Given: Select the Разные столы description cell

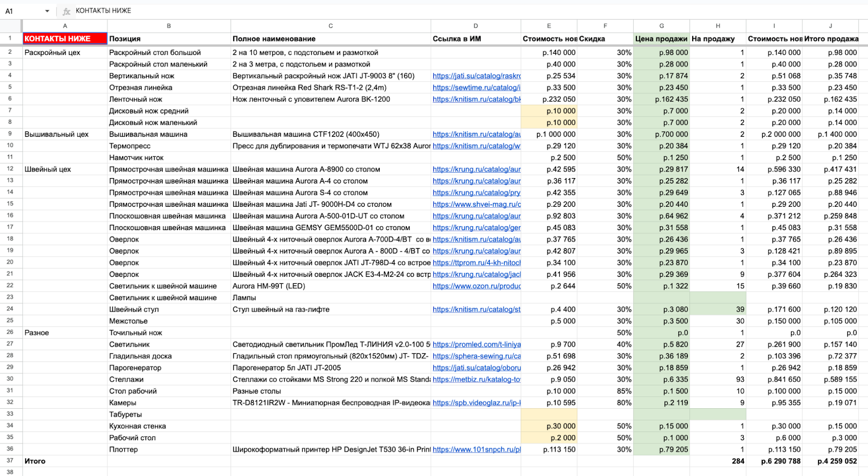Looking at the screenshot, I should coord(331,391).
